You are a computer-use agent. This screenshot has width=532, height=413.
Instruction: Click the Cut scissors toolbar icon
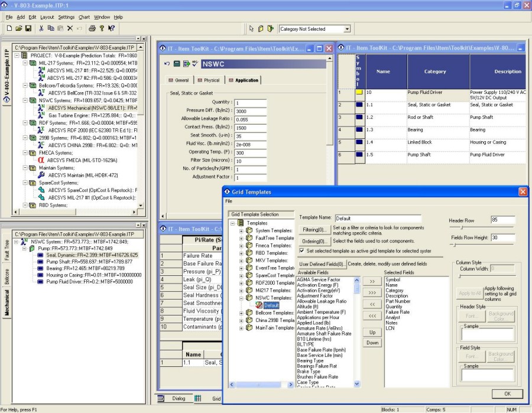(41, 28)
